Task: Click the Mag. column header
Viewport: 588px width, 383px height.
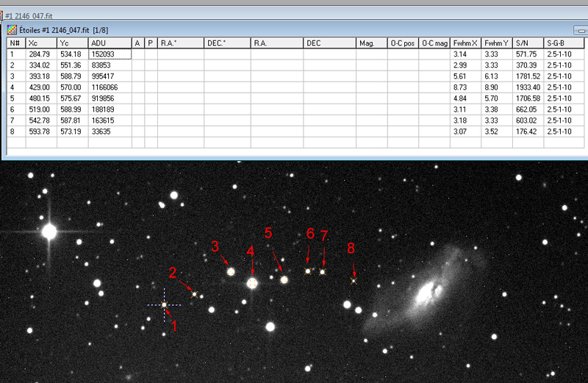Action: coord(372,43)
